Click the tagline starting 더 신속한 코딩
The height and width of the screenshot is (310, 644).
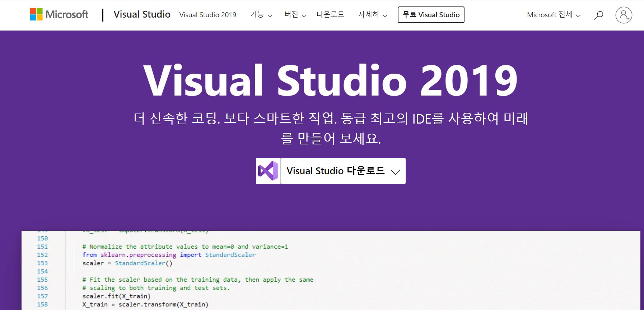pyautogui.click(x=331, y=128)
